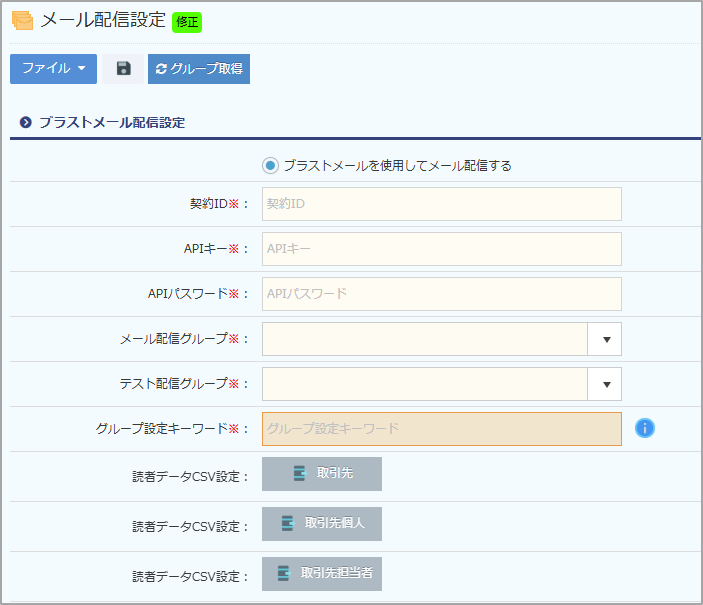Click the ブラストメール配信設定 section header text
This screenshot has width=703, height=605.
click(x=111, y=123)
